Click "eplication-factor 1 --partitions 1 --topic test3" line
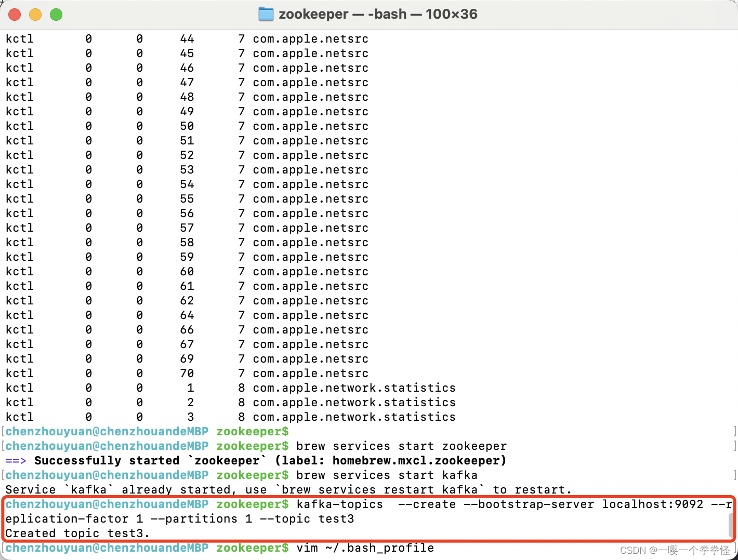The height and width of the screenshot is (560, 738). pos(180,519)
